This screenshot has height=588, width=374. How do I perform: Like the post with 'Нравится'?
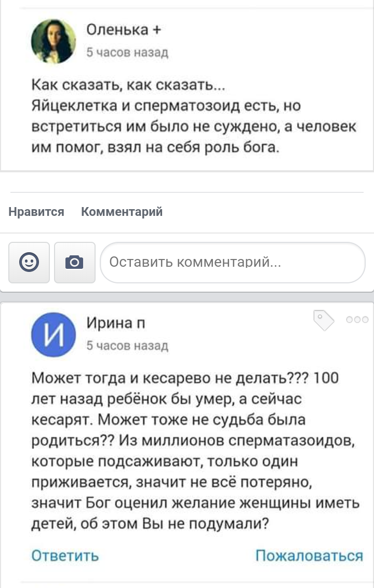pos(36,212)
